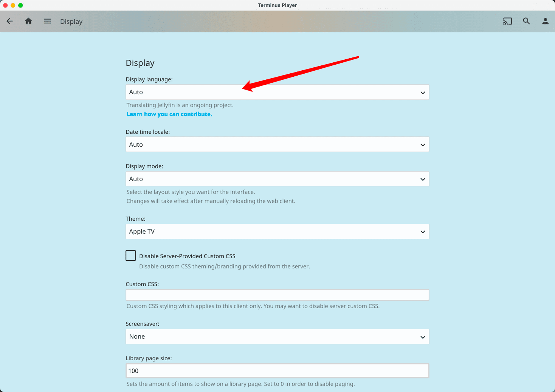Click the chevron on the Screensaver selector
Image resolution: width=555 pixels, height=392 pixels.
423,337
